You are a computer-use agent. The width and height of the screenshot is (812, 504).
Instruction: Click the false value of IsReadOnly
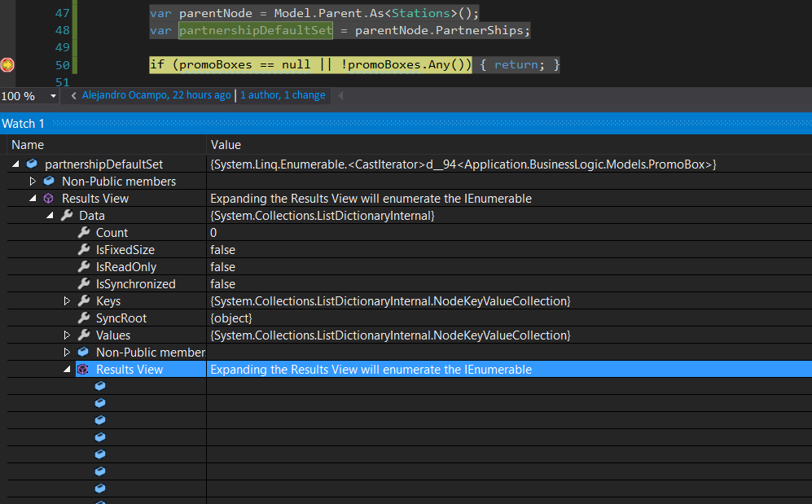[222, 266]
